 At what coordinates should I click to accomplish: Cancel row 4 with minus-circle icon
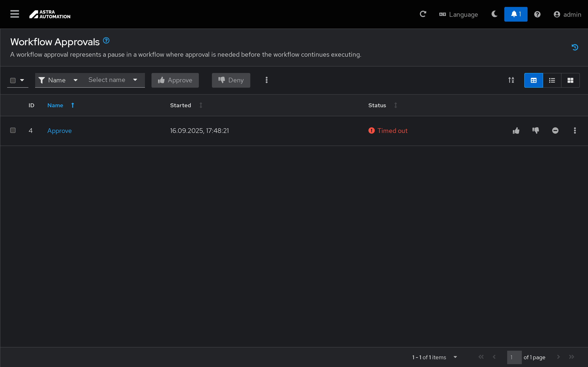[x=555, y=130]
